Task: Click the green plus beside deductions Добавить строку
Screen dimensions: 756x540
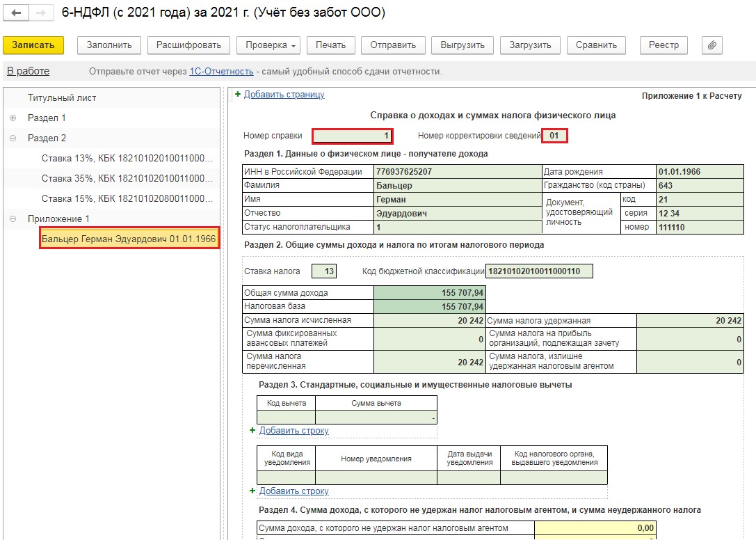Action: tap(252, 430)
